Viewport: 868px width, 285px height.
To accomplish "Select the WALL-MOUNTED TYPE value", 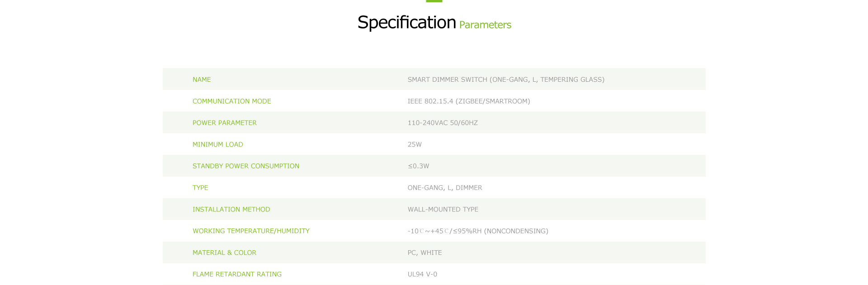I will click(443, 210).
